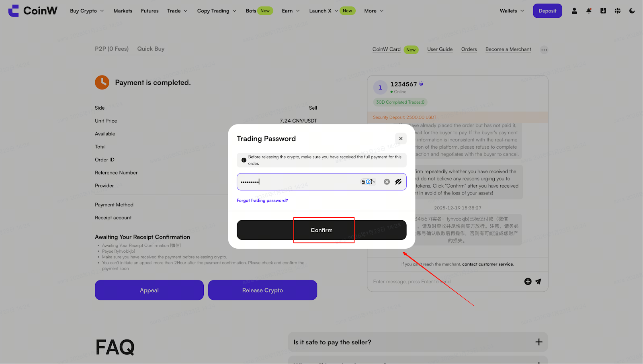Click the app download icon
Image resolution: width=643 pixels, height=364 pixels.
(x=603, y=11)
